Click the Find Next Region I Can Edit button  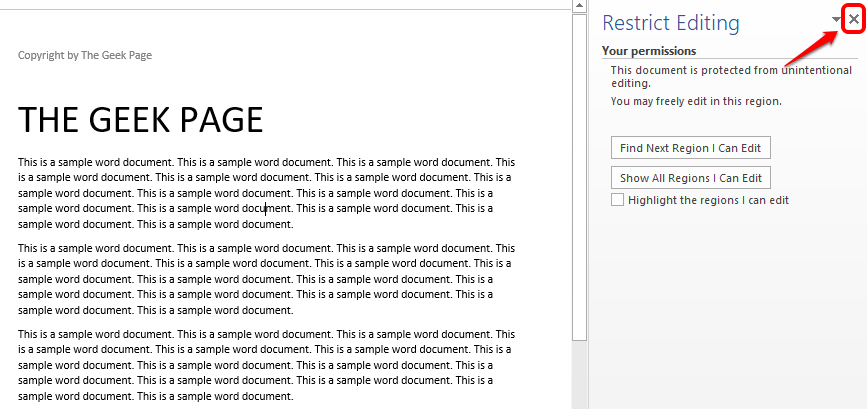(691, 148)
